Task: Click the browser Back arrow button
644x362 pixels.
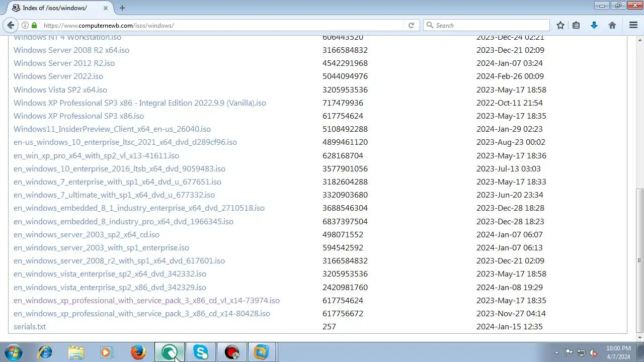Action: click(11, 25)
